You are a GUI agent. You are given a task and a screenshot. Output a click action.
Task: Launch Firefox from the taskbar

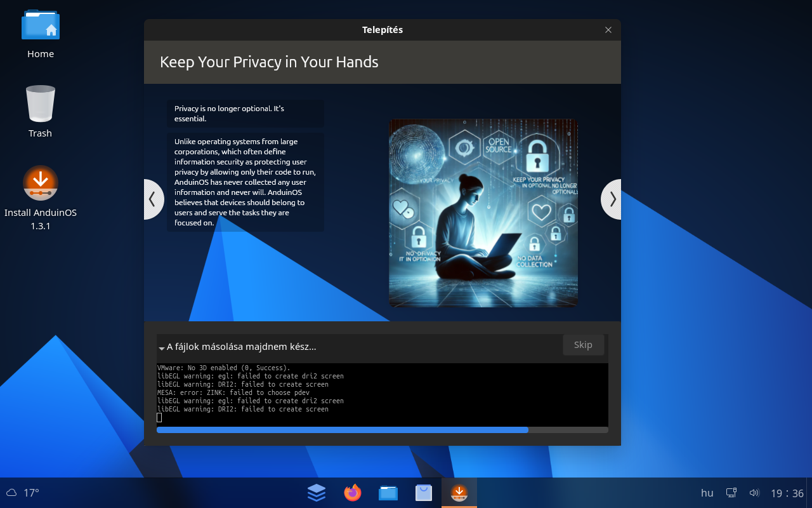point(352,492)
